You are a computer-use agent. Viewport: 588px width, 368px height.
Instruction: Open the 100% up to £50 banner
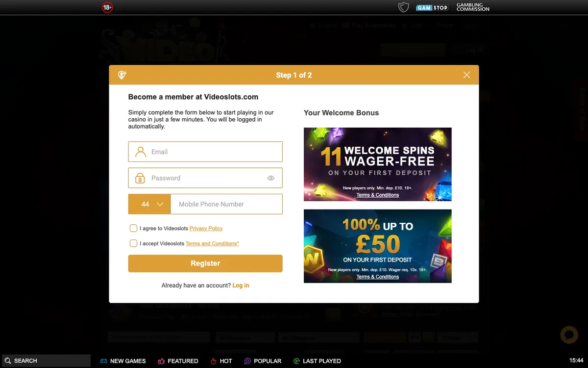377,246
